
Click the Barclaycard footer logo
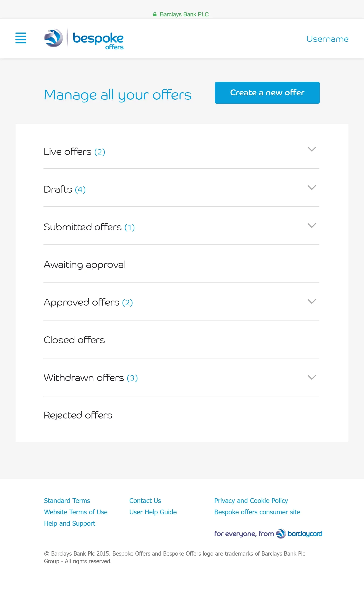click(x=299, y=534)
